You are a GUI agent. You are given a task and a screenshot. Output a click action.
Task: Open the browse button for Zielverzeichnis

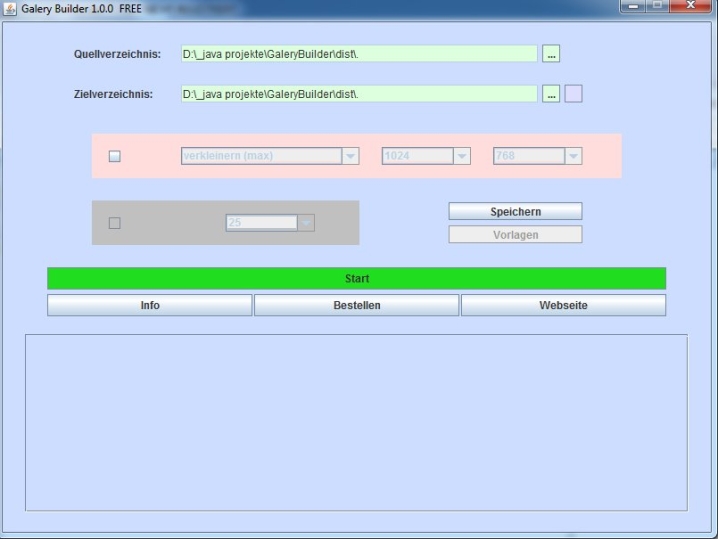coord(551,94)
